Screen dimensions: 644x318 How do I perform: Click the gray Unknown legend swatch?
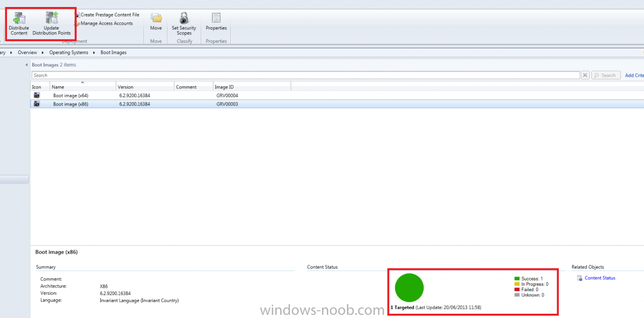[x=517, y=295]
